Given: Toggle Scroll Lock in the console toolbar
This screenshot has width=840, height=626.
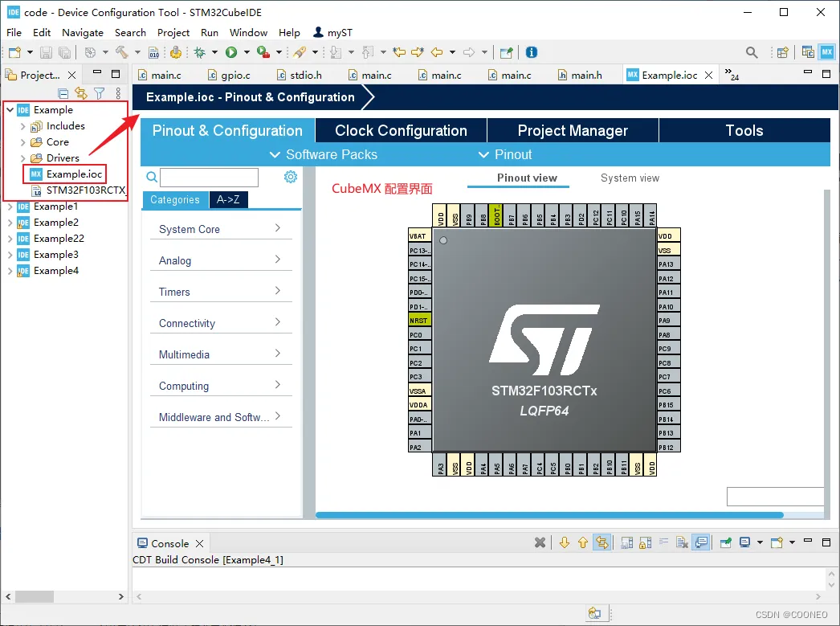Looking at the screenshot, I should [645, 542].
